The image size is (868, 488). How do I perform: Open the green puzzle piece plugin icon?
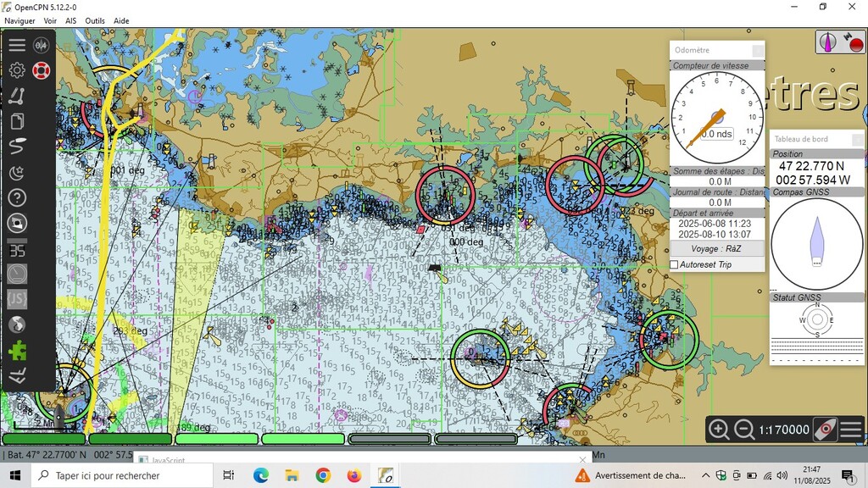[17, 350]
